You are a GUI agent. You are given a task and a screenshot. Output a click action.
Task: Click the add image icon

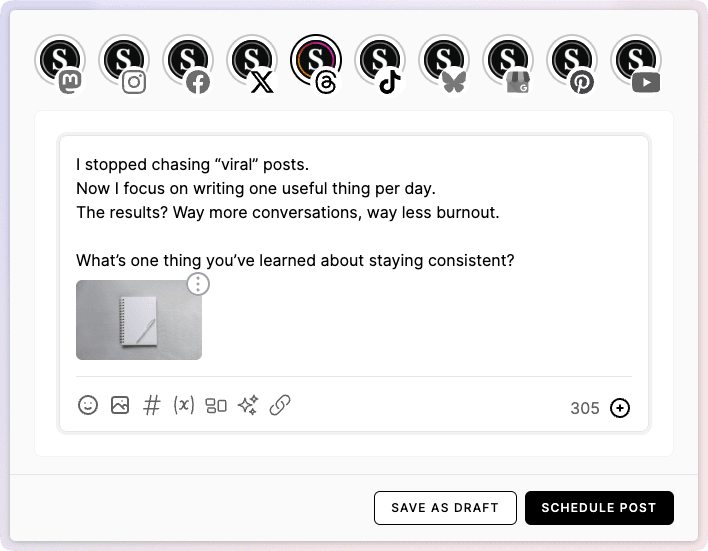click(x=120, y=405)
